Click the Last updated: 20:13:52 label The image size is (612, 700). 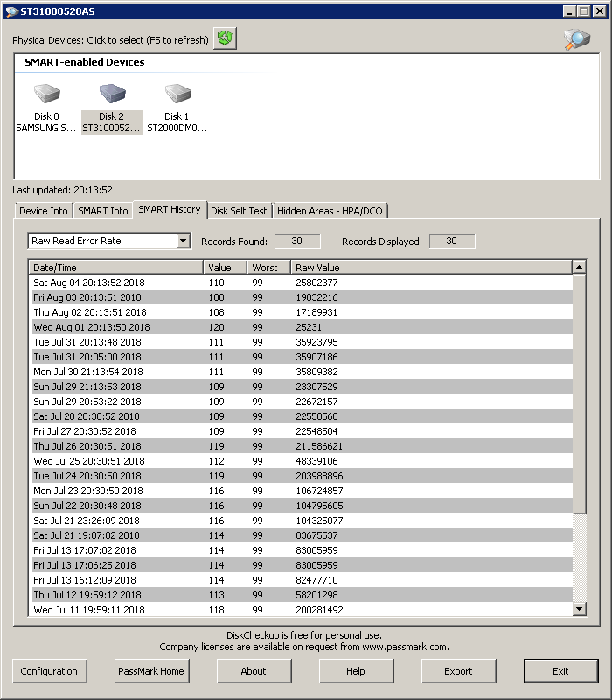point(62,190)
